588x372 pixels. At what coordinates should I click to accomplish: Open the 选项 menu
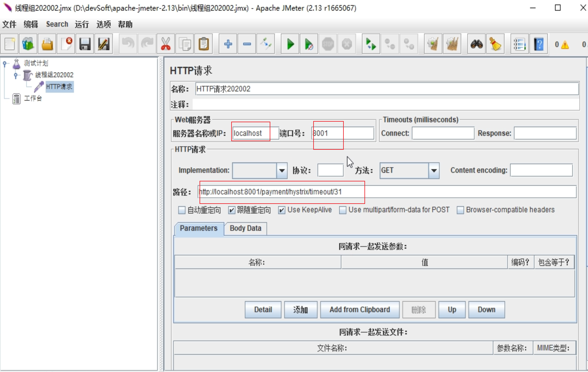[x=104, y=24]
